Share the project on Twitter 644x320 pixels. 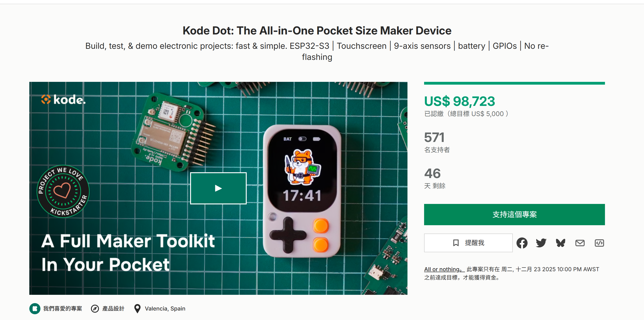(x=541, y=243)
